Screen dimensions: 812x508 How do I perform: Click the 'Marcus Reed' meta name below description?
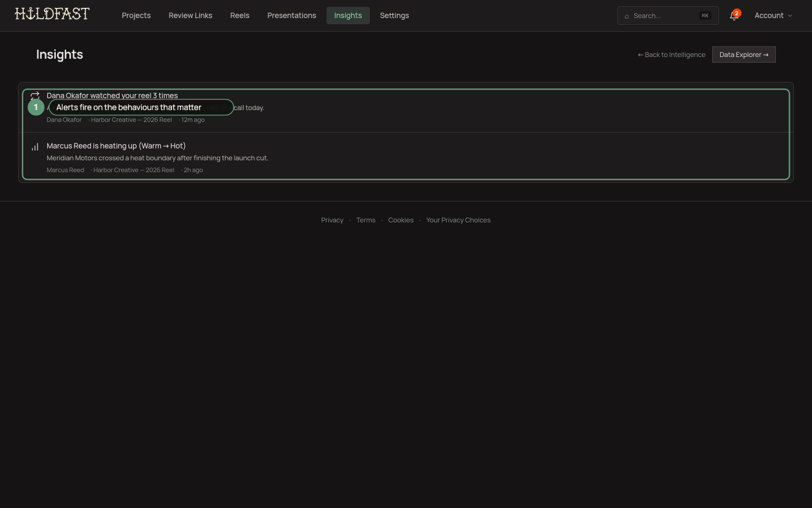point(65,170)
